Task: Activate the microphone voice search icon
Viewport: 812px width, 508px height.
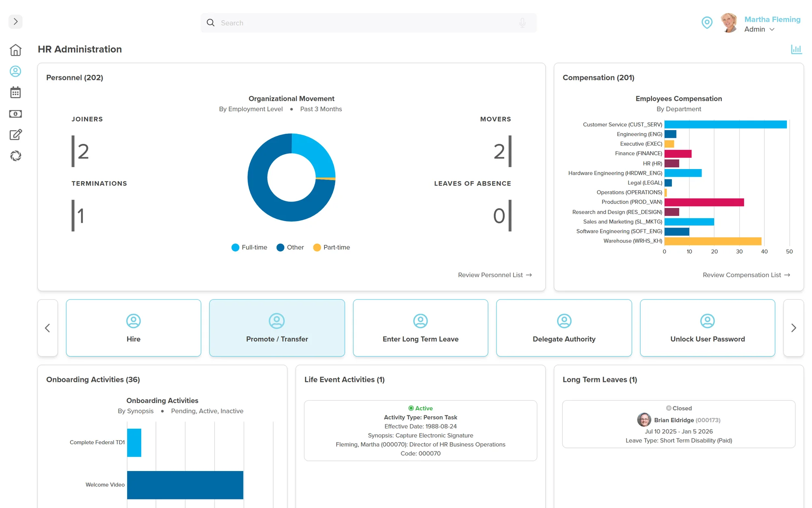Action: click(x=522, y=23)
